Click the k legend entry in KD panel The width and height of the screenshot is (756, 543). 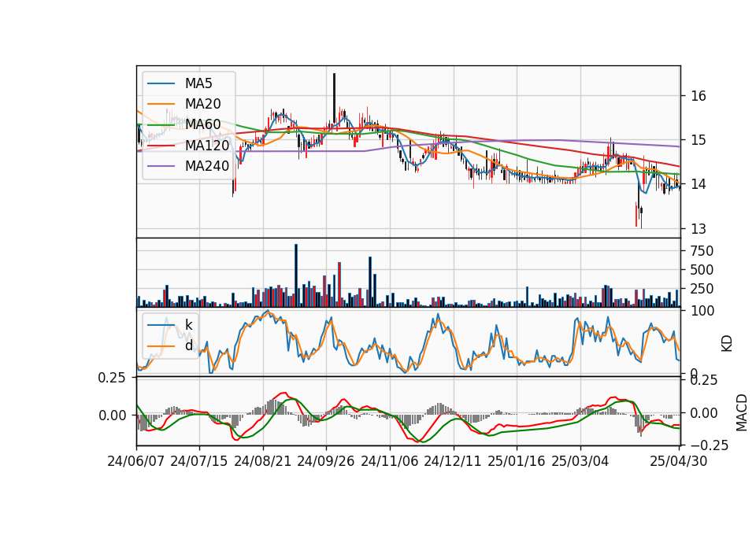pos(188,325)
